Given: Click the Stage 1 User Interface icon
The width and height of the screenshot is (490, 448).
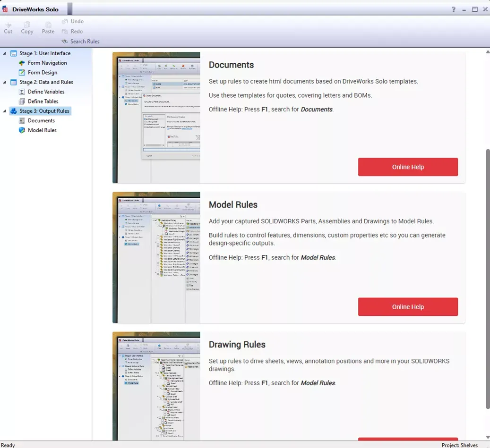Looking at the screenshot, I should pyautogui.click(x=13, y=53).
